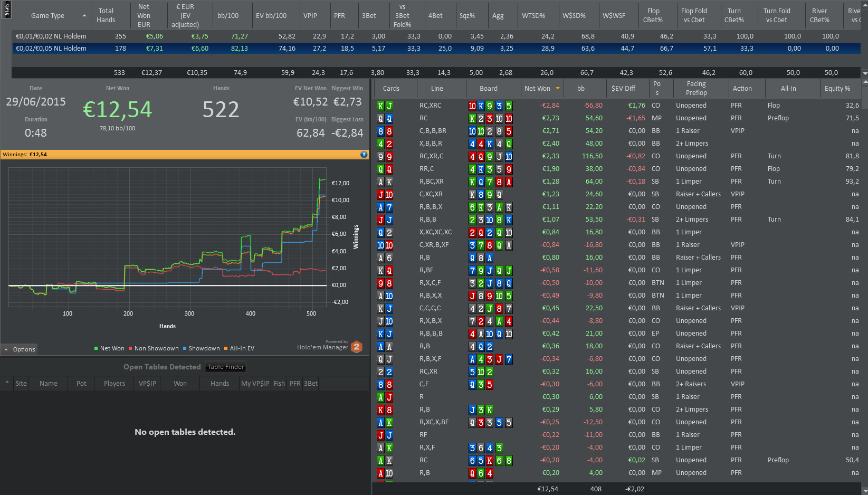Click board cards 7 9 J Q J

(490, 271)
